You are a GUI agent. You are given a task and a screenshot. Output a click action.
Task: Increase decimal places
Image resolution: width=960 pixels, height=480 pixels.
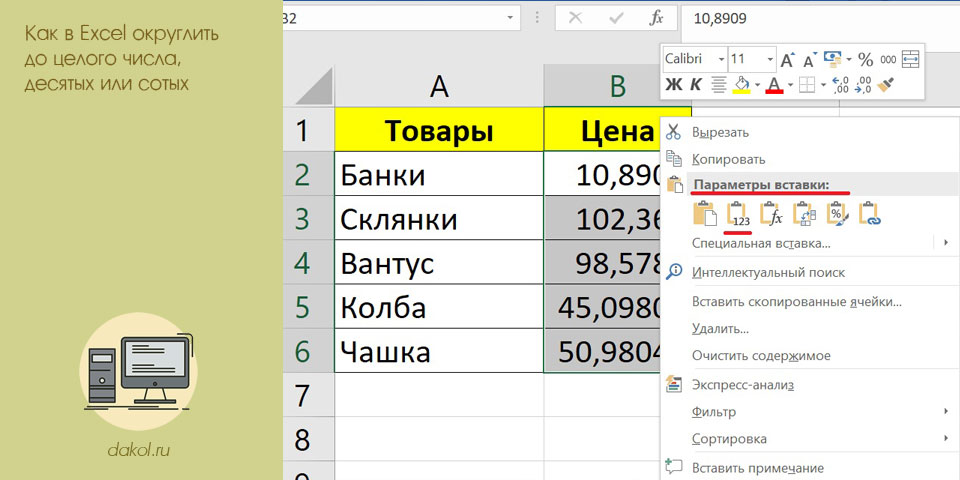coord(842,84)
